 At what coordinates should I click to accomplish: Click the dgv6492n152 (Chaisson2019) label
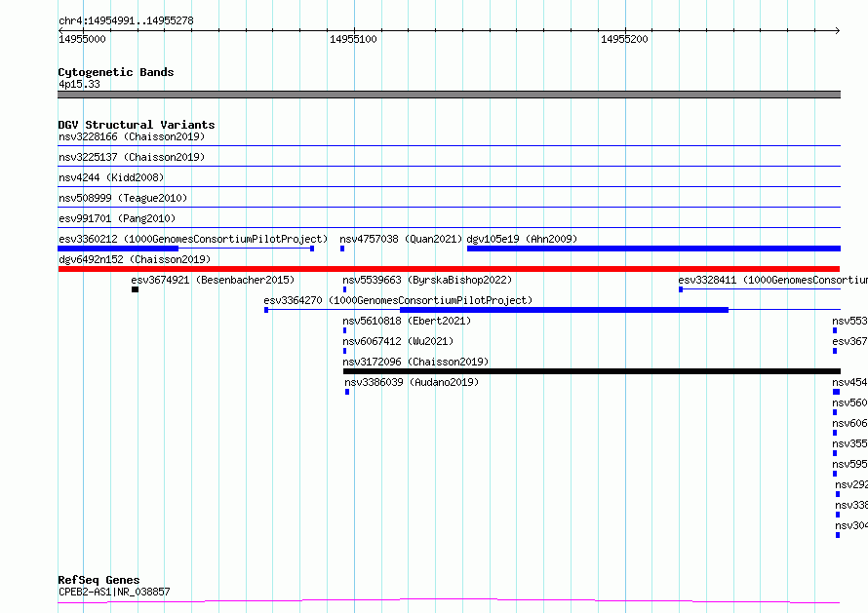(135, 259)
